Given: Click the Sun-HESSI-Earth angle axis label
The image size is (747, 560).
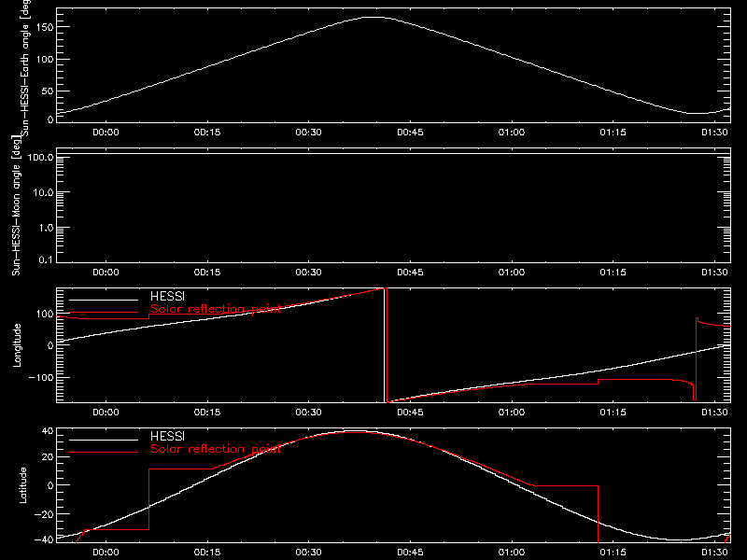Looking at the screenshot, I should point(25,66).
